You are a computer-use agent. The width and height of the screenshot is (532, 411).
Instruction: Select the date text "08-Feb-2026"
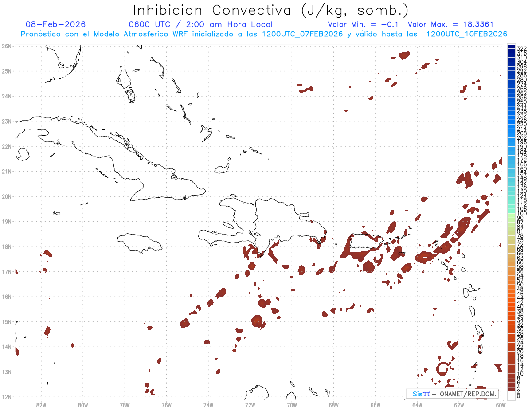tap(56, 24)
